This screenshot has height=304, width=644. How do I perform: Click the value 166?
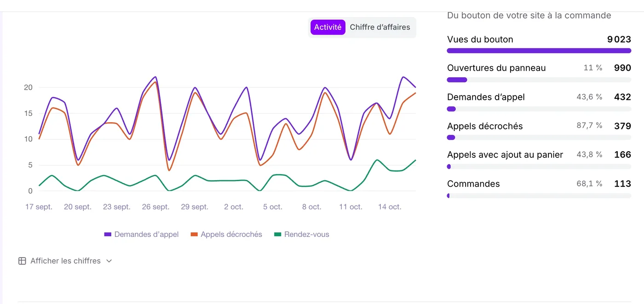[x=622, y=155]
